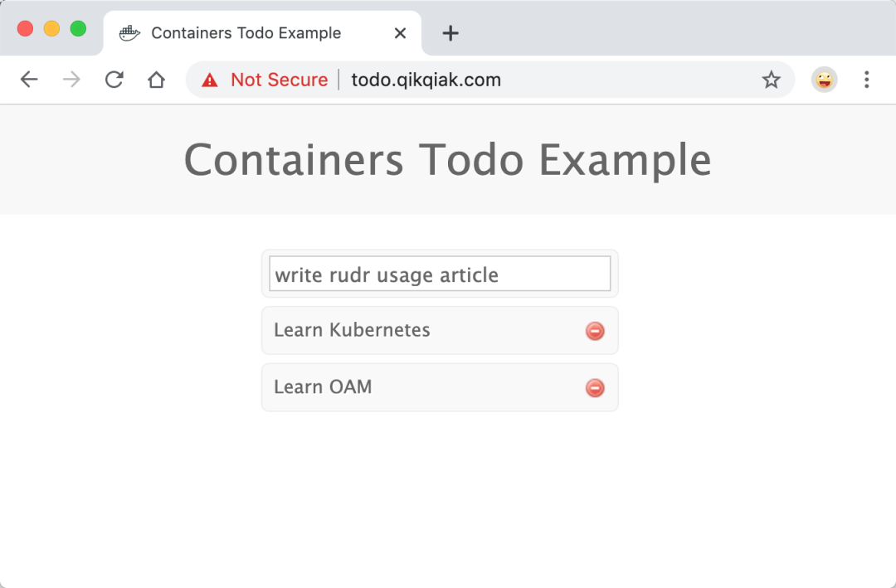Focus the write rudr usage article field
This screenshot has width=896, height=588.
coord(440,274)
